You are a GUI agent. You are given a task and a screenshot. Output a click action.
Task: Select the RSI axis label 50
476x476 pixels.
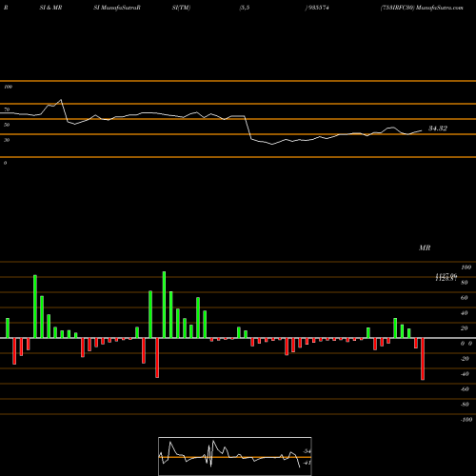7,125
